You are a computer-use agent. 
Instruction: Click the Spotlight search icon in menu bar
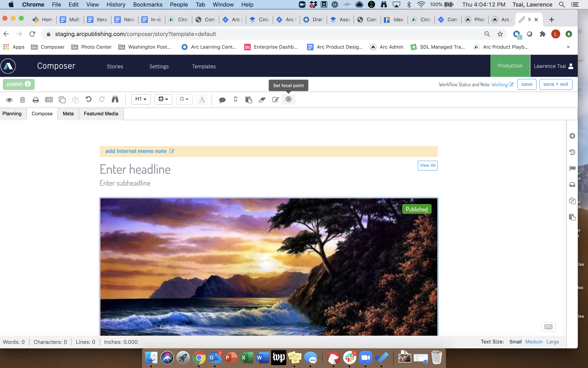[562, 4]
